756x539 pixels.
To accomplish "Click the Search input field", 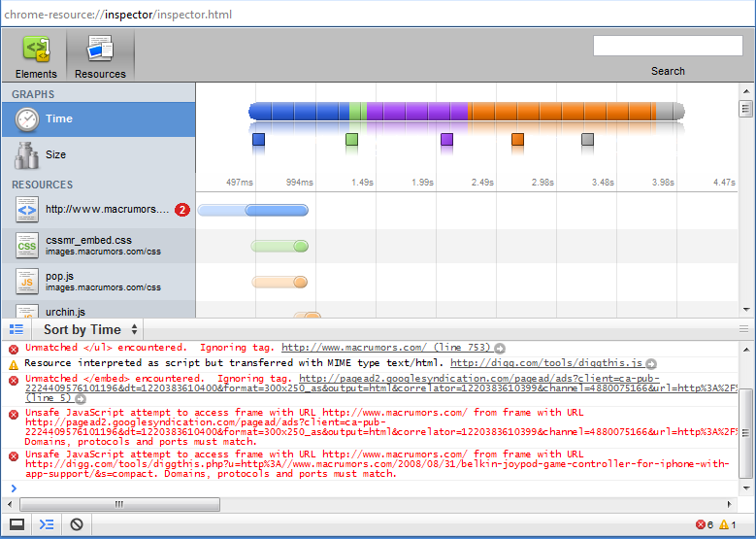I will point(668,46).
